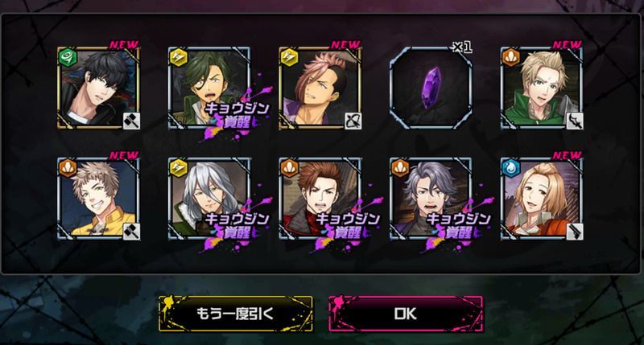Select the red-haired character in red jacket
Screen dimensions: 644x345
click(x=320, y=199)
